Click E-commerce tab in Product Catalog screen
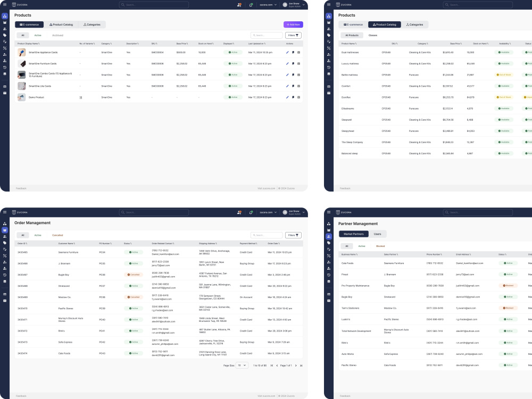Viewport: 532px width, 399px height. (353, 24)
